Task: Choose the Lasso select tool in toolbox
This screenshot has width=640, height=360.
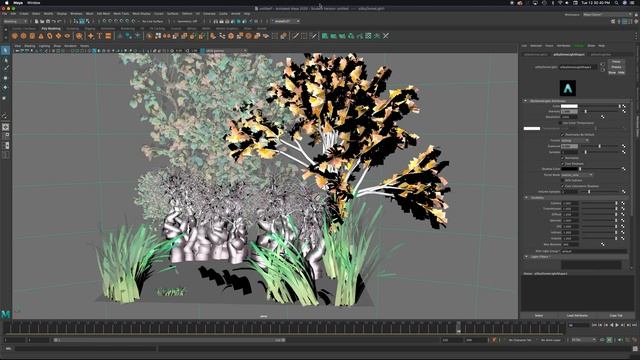Action: (x=5, y=60)
